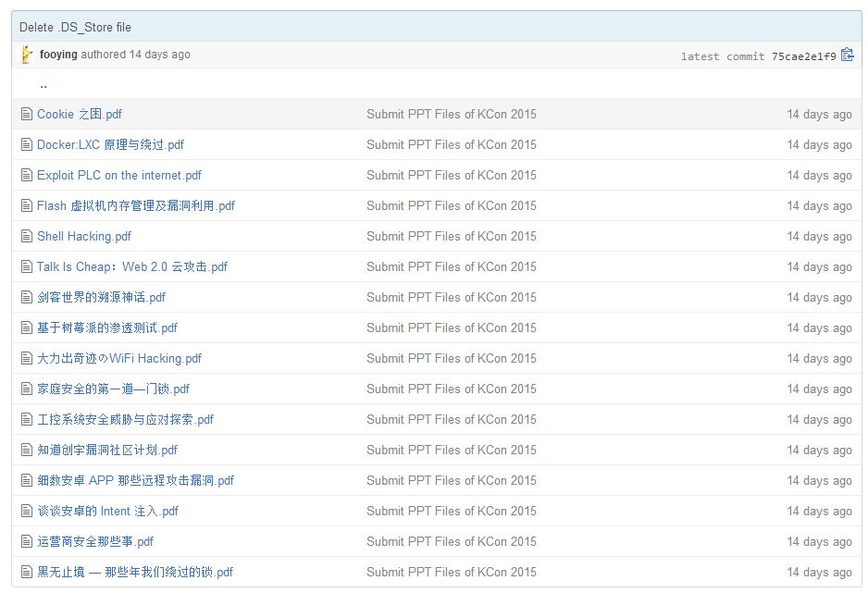Open commit message in WiFi Hacking.pdf row
The image size is (868, 593).
[x=452, y=358]
